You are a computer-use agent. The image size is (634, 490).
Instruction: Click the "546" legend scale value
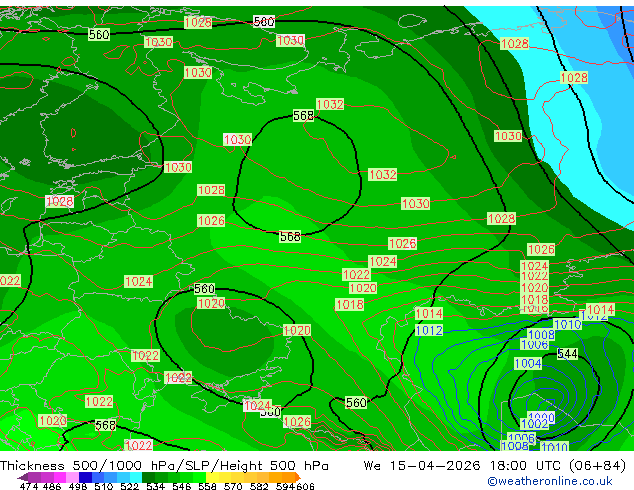(x=182, y=486)
